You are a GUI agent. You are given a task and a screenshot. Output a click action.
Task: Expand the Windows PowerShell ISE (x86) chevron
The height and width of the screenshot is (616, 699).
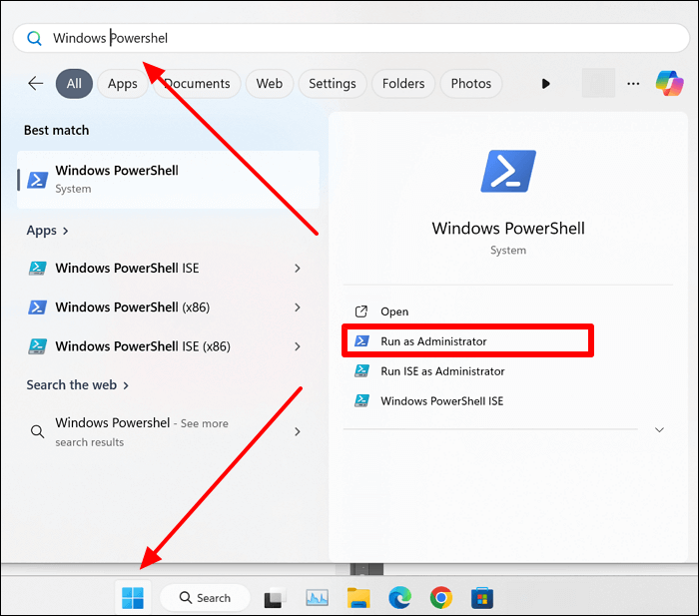[x=298, y=346]
